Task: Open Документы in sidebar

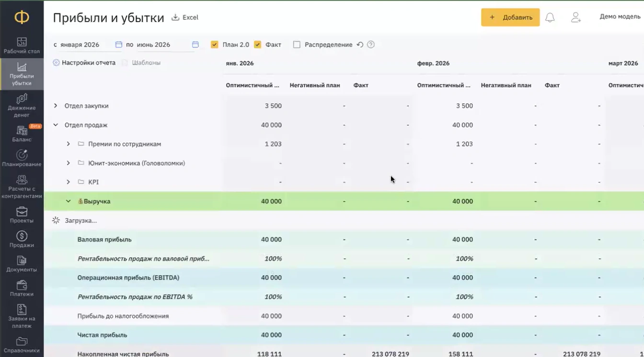Action: click(x=22, y=264)
